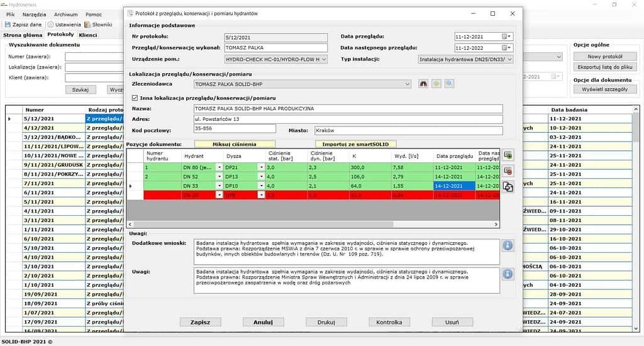Click the binoculars search client icon
Viewport: 644px width, 346px height.
pos(423,84)
